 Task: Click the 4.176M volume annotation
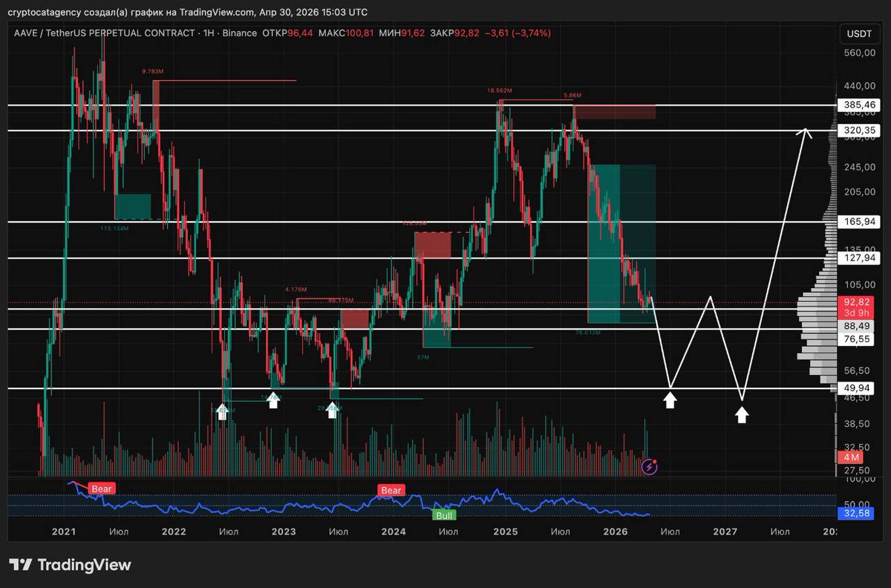coord(296,289)
